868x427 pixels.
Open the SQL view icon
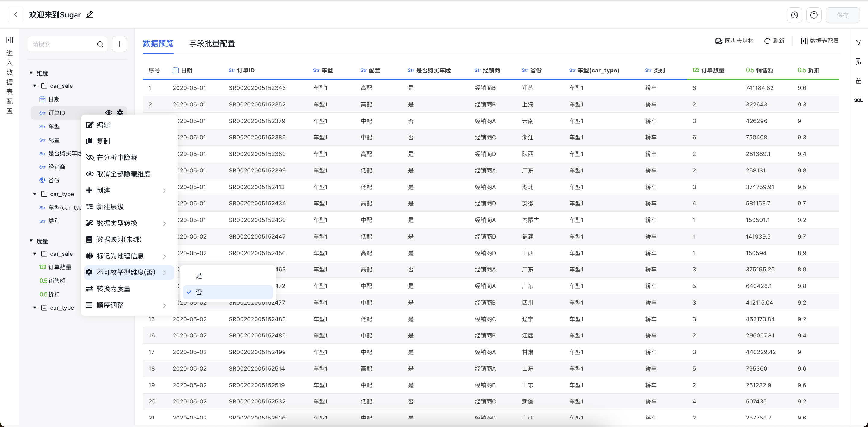pyautogui.click(x=859, y=100)
